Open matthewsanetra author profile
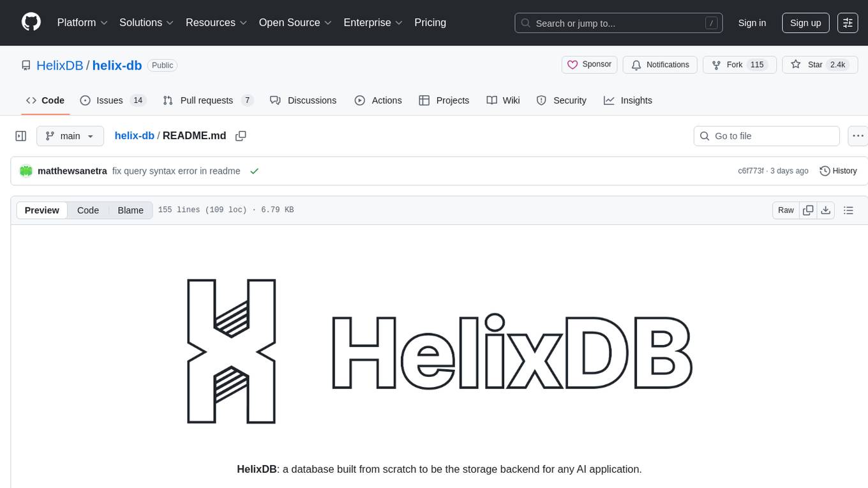This screenshot has height=488, width=868. (x=72, y=171)
